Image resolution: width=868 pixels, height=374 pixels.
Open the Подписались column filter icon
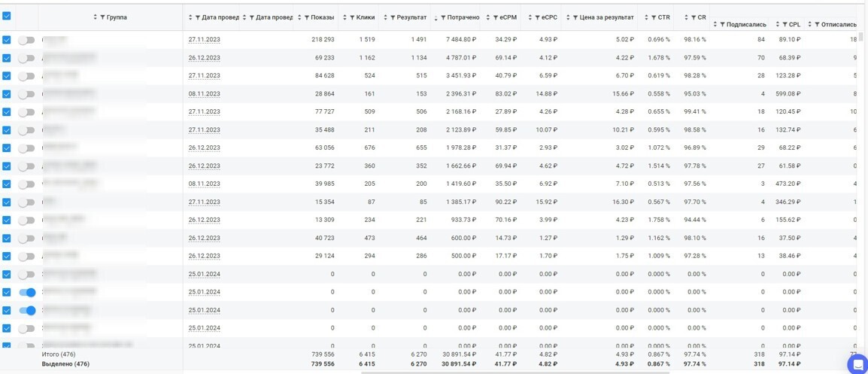722,25
